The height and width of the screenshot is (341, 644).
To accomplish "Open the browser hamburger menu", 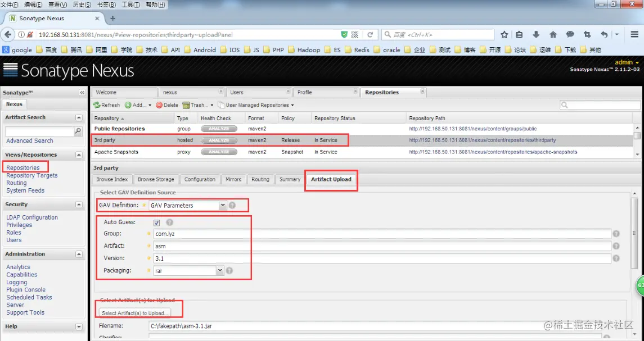I will click(x=634, y=35).
